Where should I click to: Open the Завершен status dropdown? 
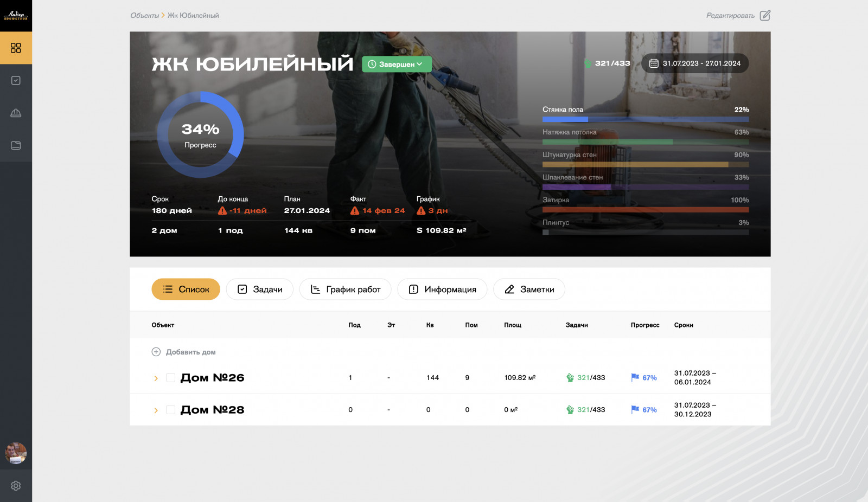point(397,64)
